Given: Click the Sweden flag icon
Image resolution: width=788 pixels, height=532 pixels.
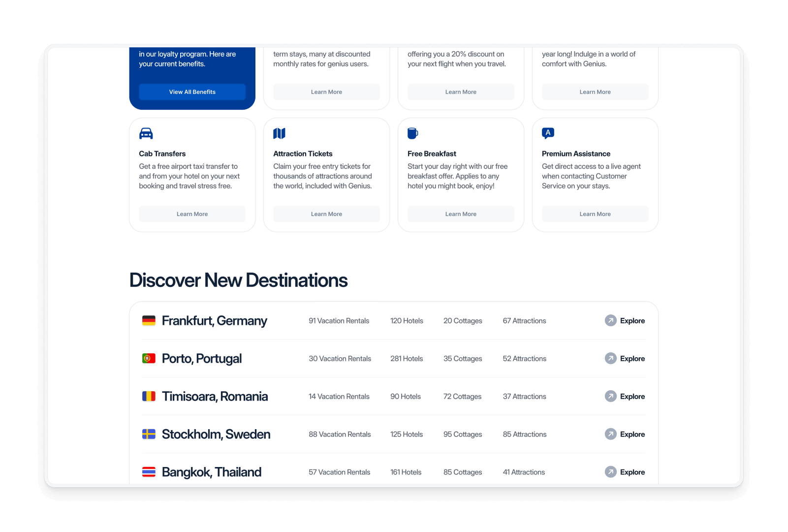Looking at the screenshot, I should [149, 434].
